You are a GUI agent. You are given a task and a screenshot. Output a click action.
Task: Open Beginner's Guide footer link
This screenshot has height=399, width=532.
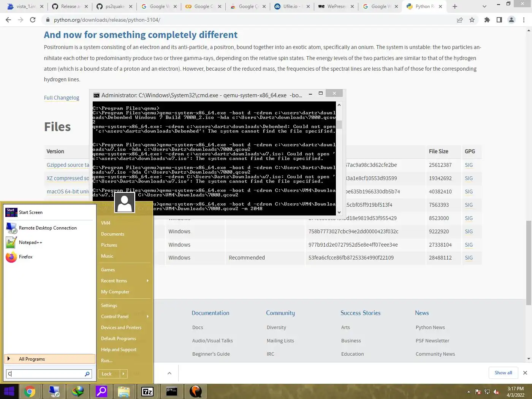211,354
